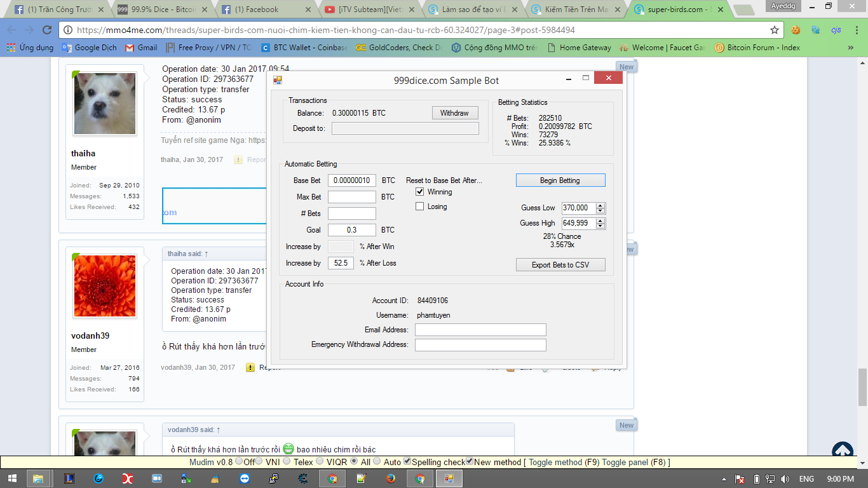The image size is (868, 488).
Task: Click vodanh39's orange flower avatar
Action: tap(105, 286)
